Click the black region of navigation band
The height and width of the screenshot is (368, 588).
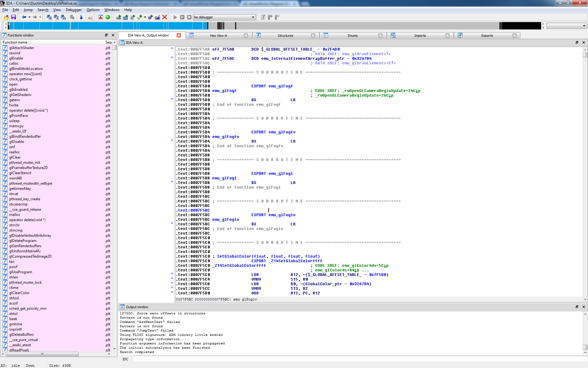coord(521,26)
